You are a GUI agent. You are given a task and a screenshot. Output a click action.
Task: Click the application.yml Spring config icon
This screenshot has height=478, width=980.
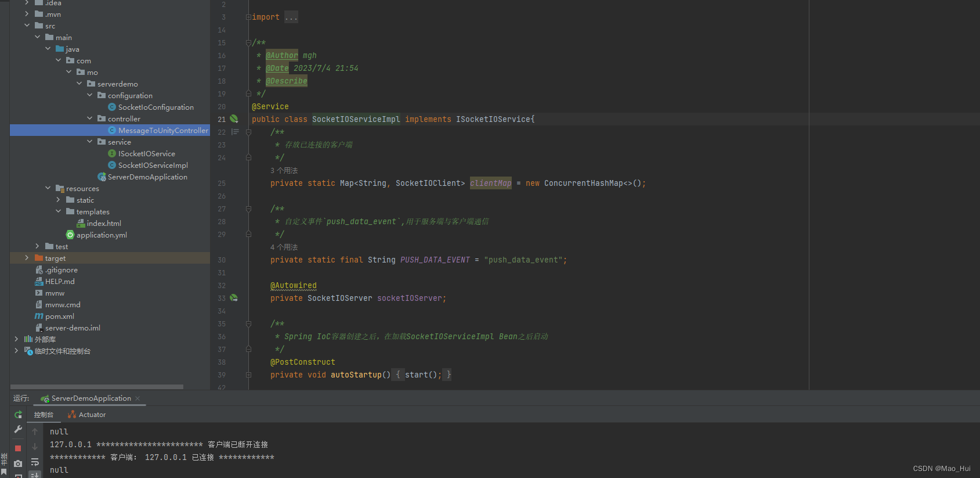(70, 235)
